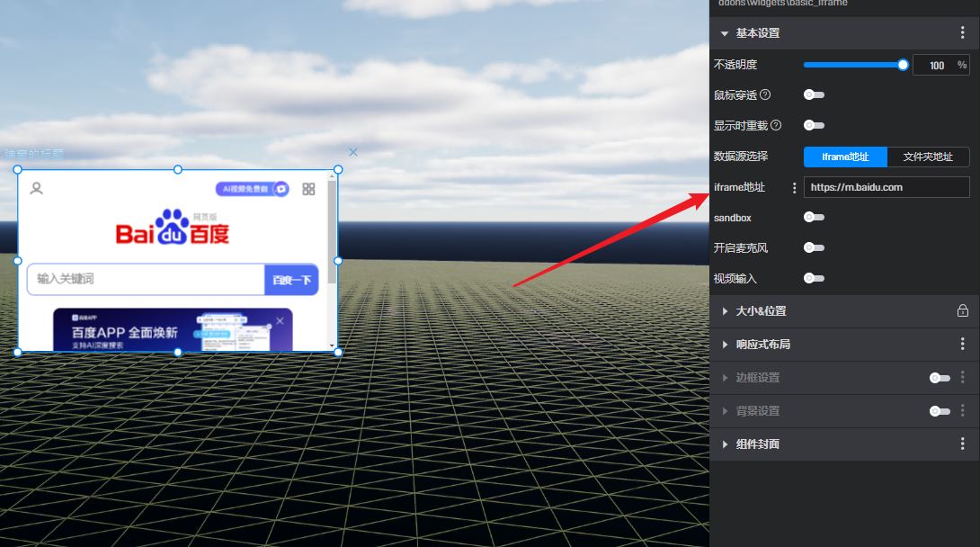Open the 基本设置 three-dot menu
The image size is (980, 547).
(963, 33)
